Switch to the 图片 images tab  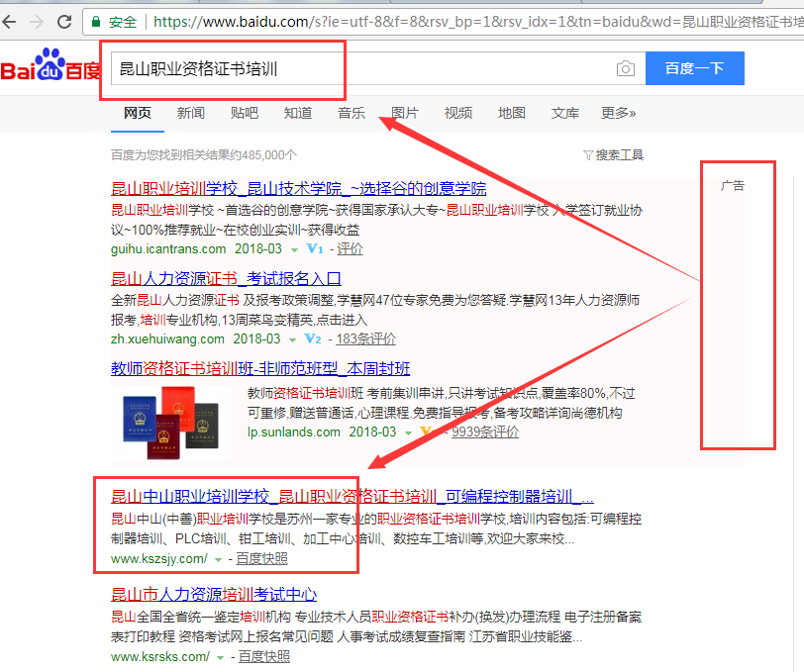[x=404, y=113]
